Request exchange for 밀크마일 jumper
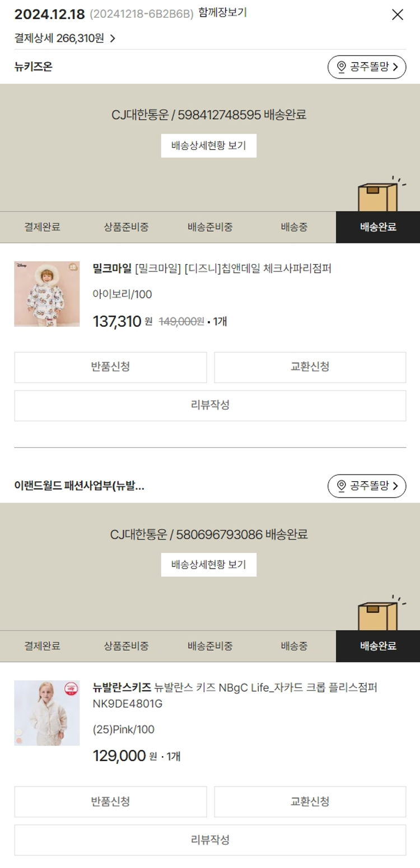Screen dimensions: 420x868 pyautogui.click(x=310, y=367)
